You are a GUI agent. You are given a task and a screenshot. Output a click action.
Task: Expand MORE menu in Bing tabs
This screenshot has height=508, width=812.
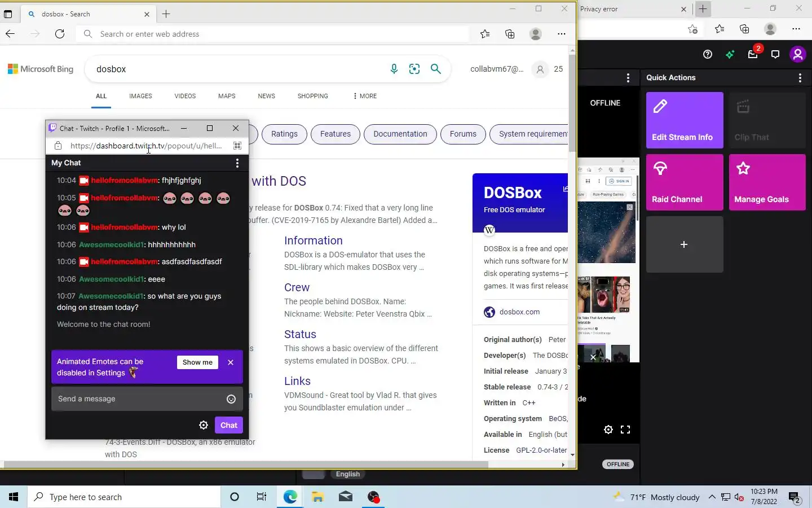[365, 96]
